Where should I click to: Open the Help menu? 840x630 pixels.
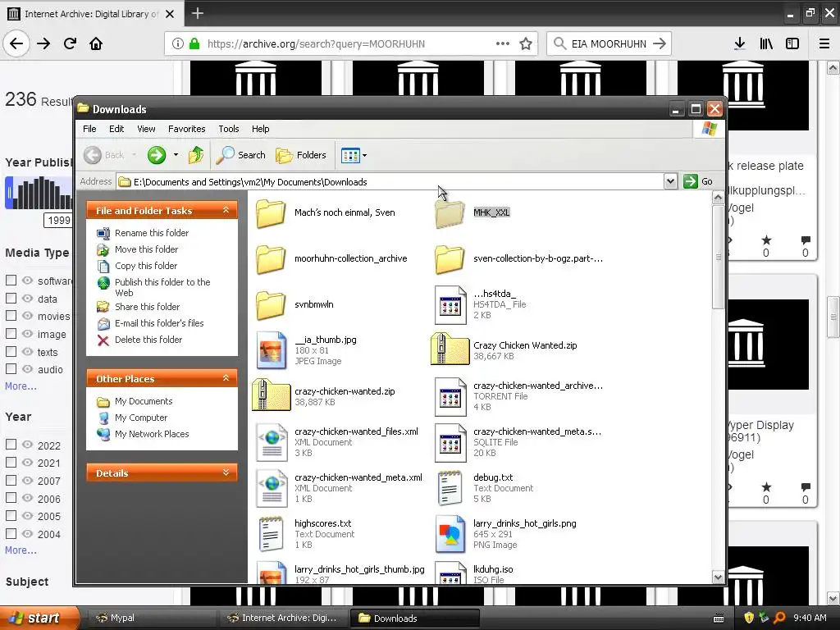point(260,129)
